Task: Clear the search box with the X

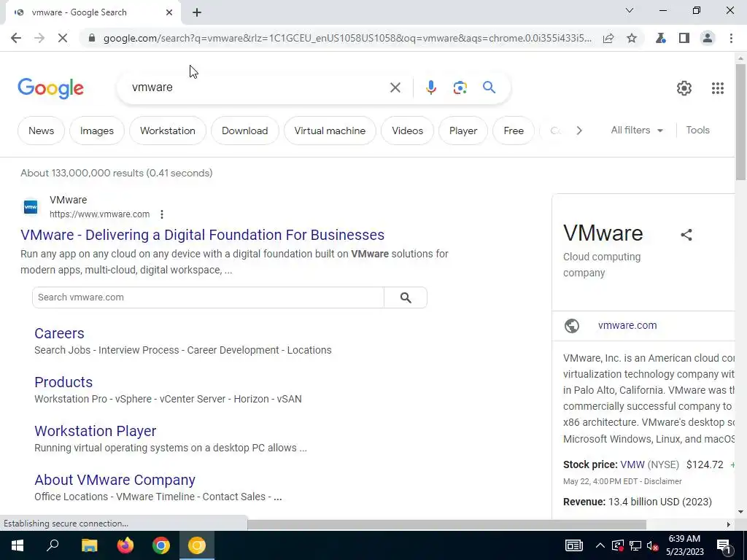Action: click(x=395, y=87)
